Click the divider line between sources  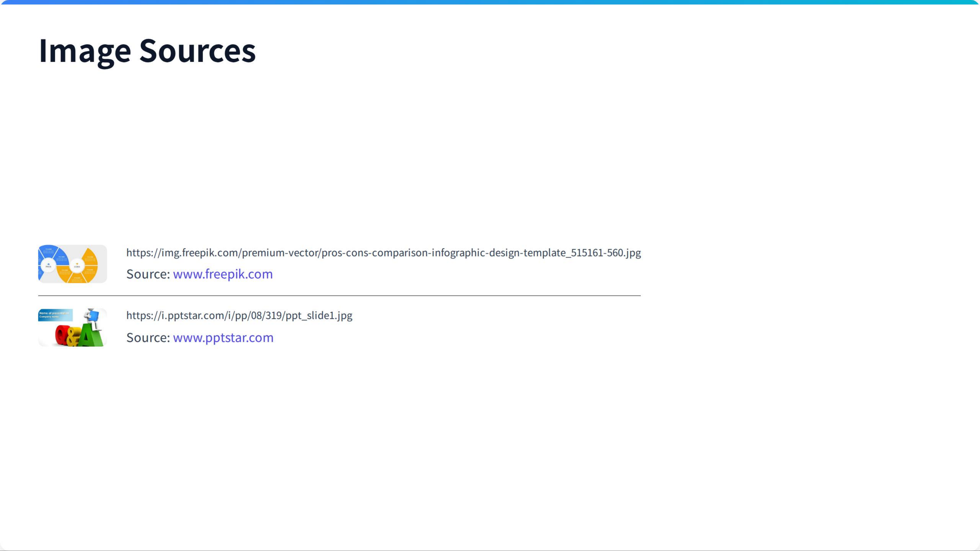tap(339, 295)
